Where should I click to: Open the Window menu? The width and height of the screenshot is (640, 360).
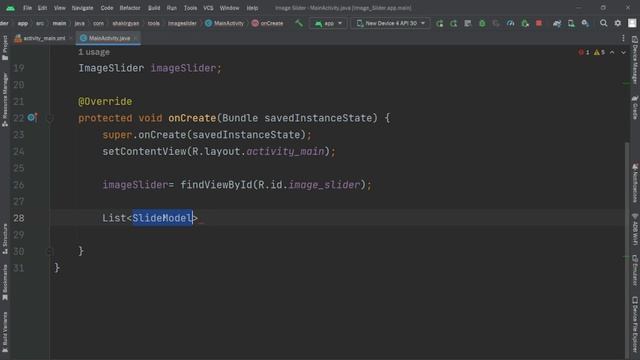(x=229, y=8)
